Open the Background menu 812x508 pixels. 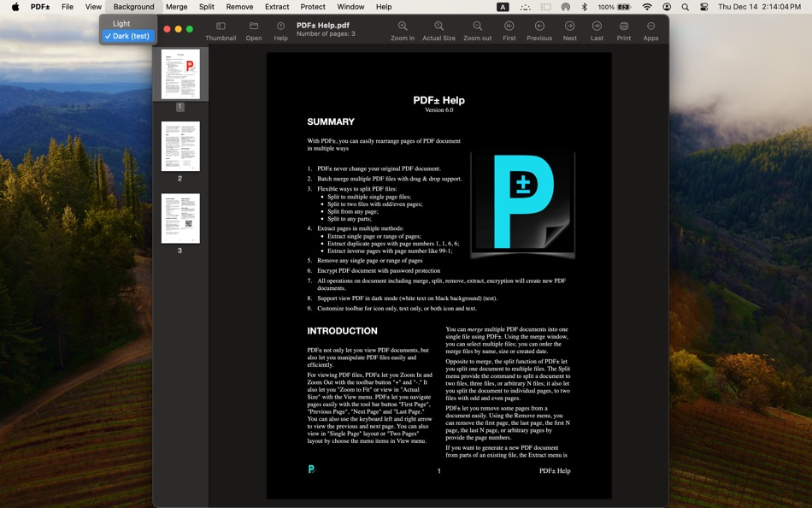133,7
